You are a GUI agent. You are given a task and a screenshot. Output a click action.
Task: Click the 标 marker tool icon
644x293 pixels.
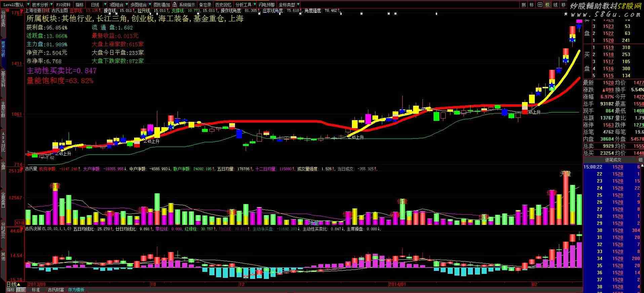pyautogui.click(x=532, y=5)
